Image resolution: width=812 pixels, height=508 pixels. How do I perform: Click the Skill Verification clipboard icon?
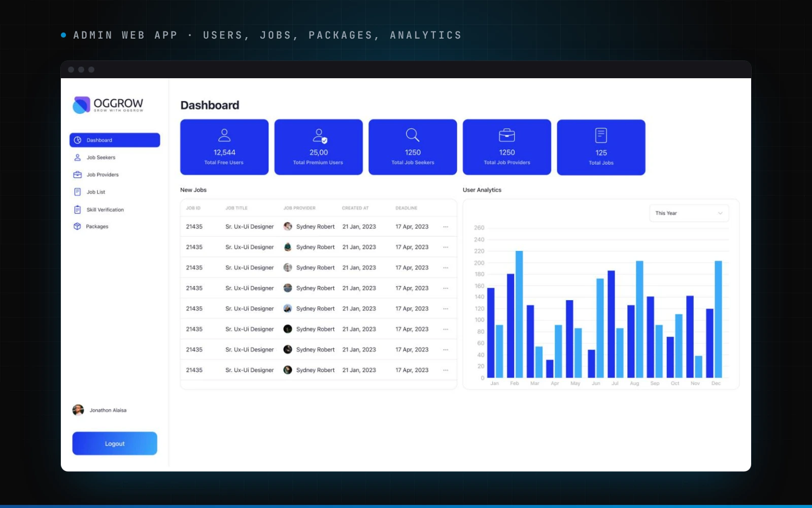78,209
